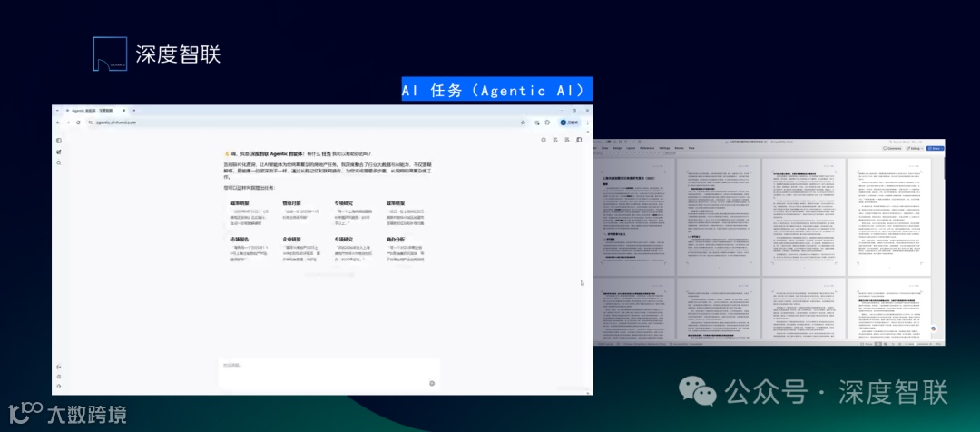Image resolution: width=980 pixels, height=432 pixels.
Task: Open the Layout tab in Word
Action: click(631, 148)
